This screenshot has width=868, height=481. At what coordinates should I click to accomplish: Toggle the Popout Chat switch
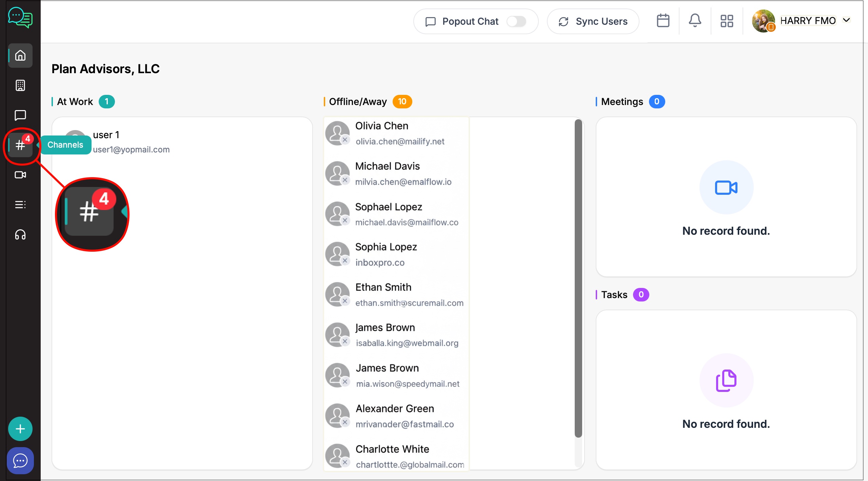pyautogui.click(x=516, y=21)
